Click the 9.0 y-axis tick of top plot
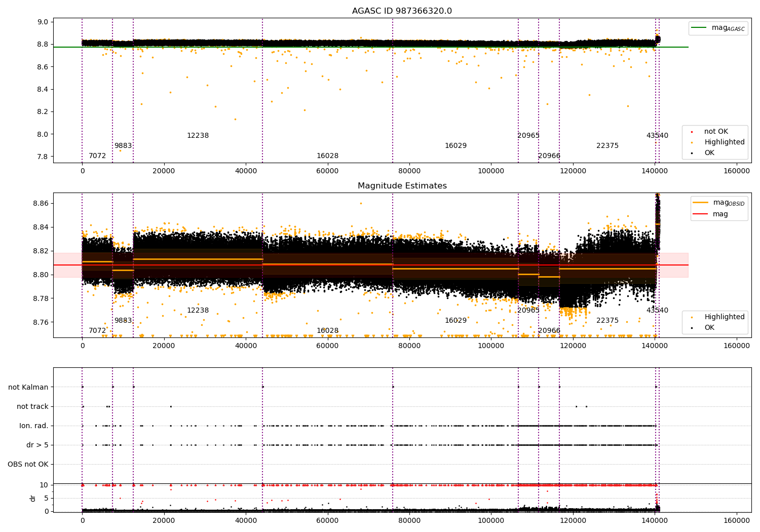The height and width of the screenshot is (532, 760). click(43, 22)
